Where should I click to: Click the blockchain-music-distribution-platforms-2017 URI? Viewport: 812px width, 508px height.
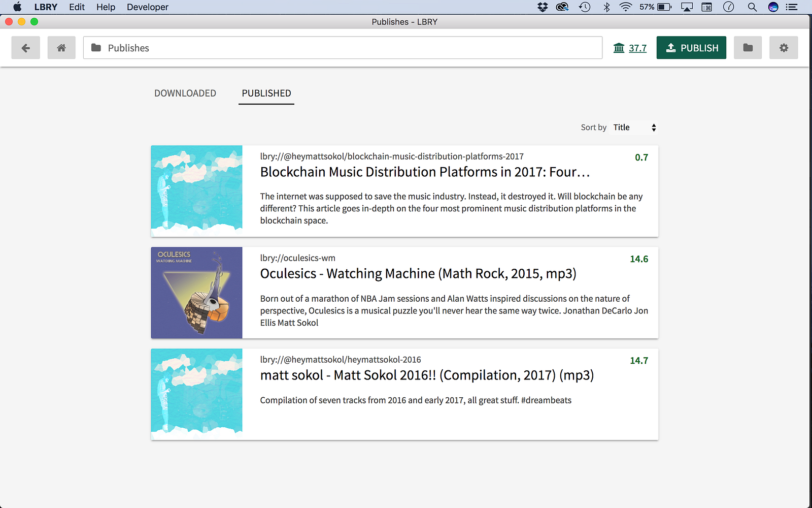tap(392, 156)
